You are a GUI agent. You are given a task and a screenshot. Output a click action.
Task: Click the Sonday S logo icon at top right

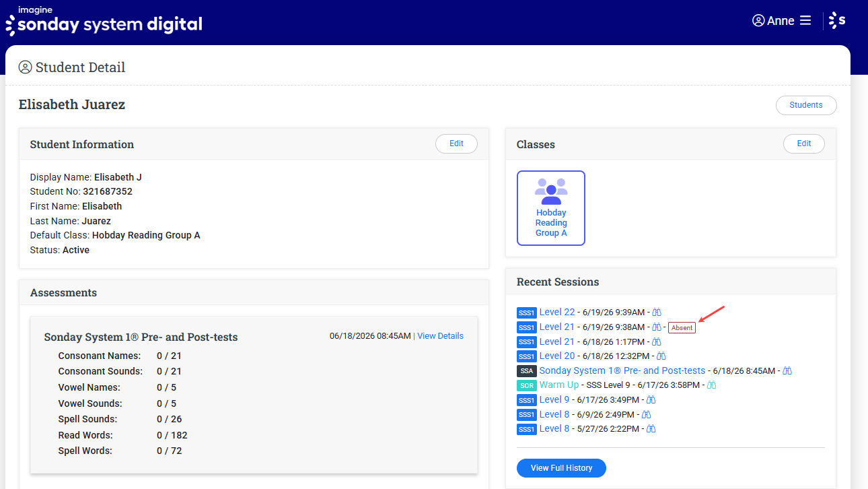(837, 20)
